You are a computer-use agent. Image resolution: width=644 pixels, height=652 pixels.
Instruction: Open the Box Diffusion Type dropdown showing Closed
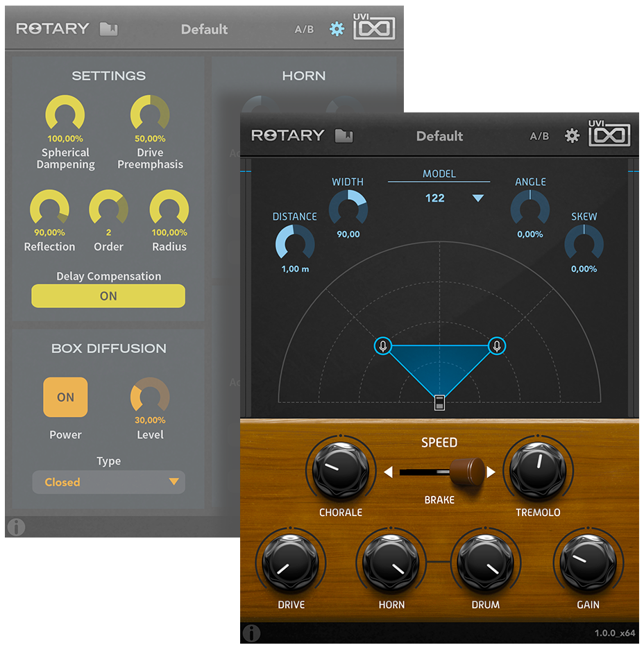108,482
